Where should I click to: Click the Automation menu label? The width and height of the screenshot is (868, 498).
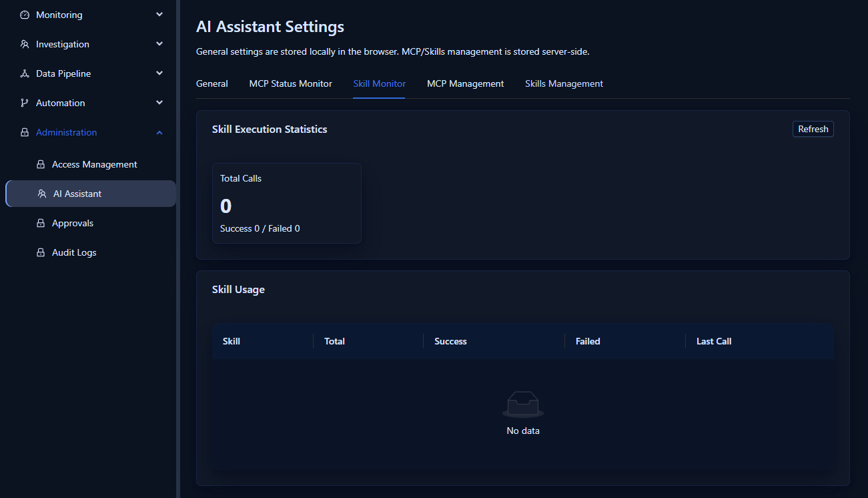(61, 103)
